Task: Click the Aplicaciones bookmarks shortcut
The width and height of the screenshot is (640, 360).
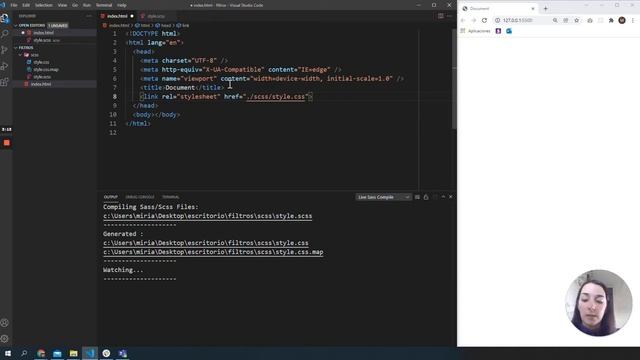Action: tap(476, 31)
